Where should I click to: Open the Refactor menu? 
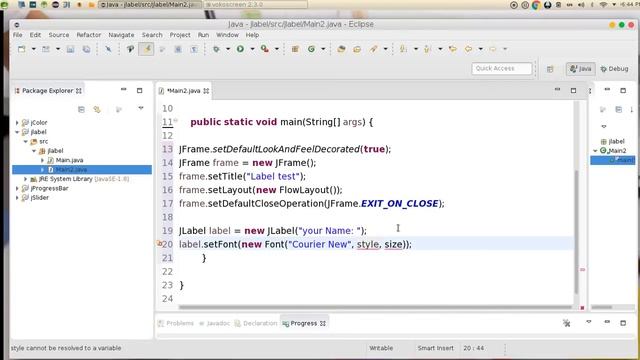click(89, 35)
